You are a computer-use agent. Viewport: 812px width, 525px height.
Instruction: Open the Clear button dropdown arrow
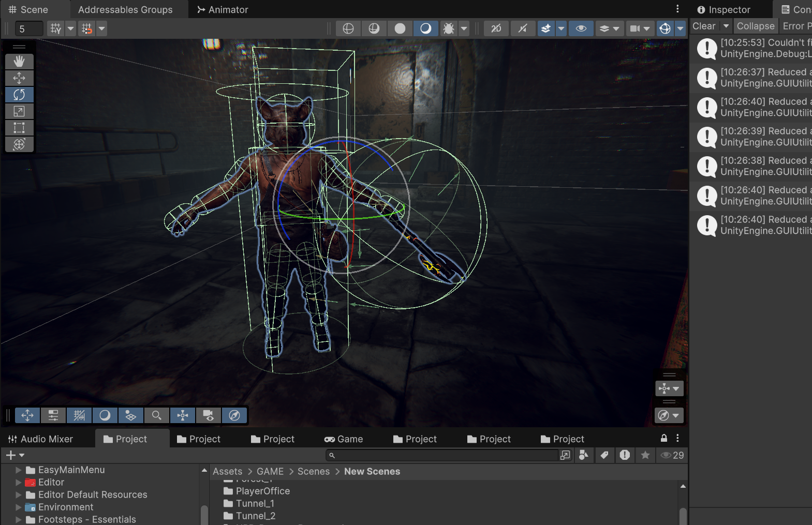tap(726, 26)
